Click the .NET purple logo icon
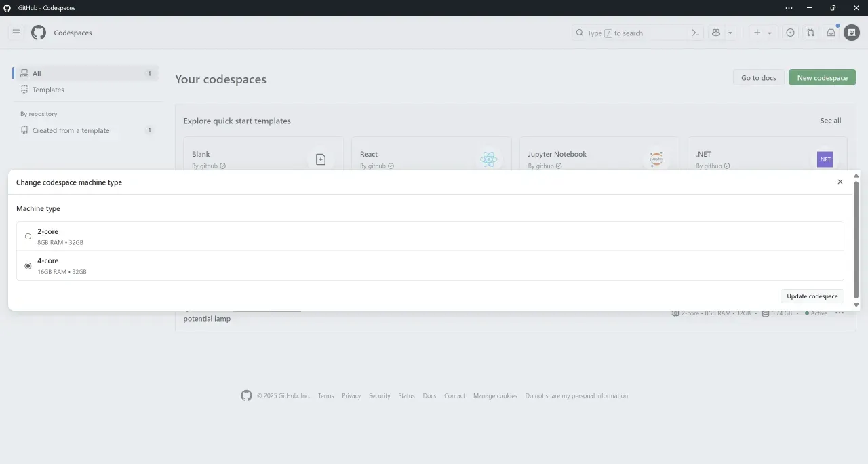The width and height of the screenshot is (868, 464). click(x=825, y=159)
